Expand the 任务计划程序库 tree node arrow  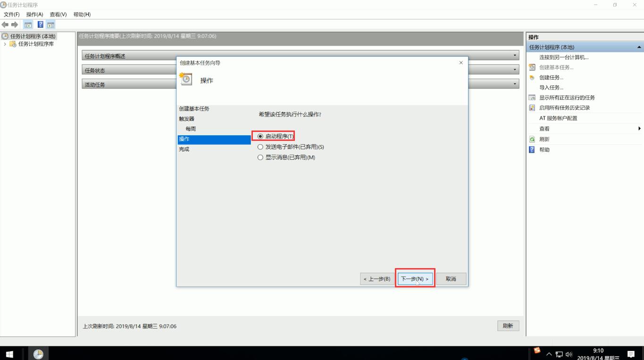[5, 44]
